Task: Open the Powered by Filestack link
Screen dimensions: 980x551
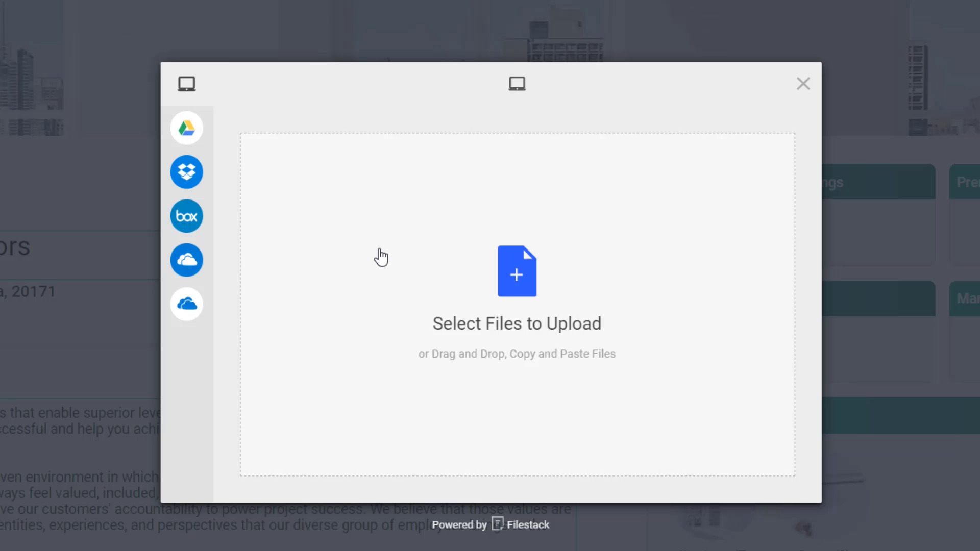Action: pos(459,524)
